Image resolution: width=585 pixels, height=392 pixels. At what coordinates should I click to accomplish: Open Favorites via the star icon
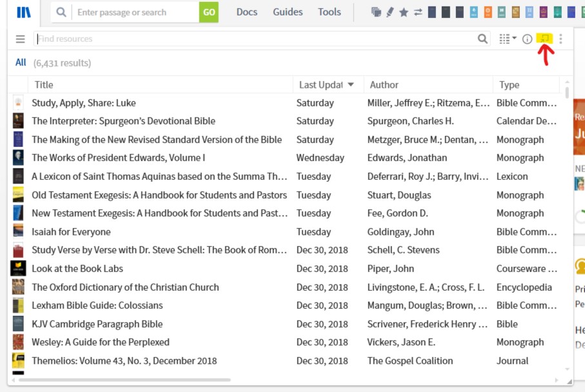tap(404, 12)
